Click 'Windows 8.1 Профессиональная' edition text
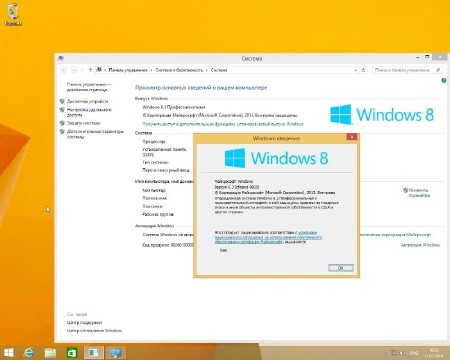Screen dimensions: 450x360 click(x=174, y=107)
